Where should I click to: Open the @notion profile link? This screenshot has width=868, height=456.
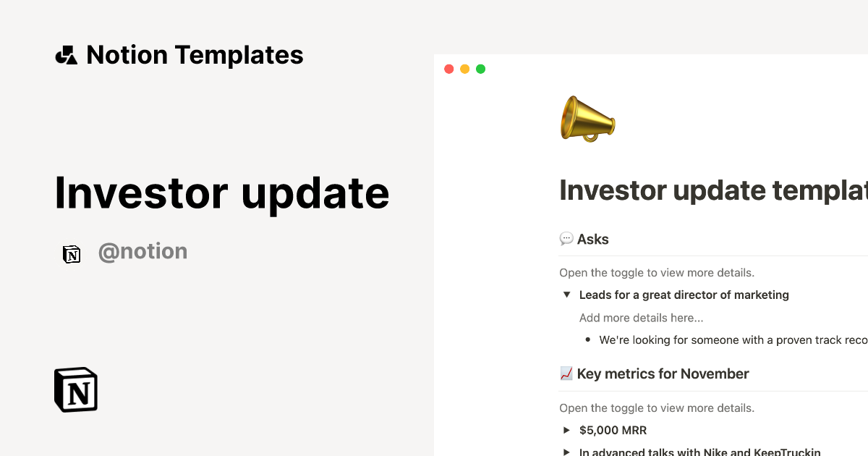(142, 251)
